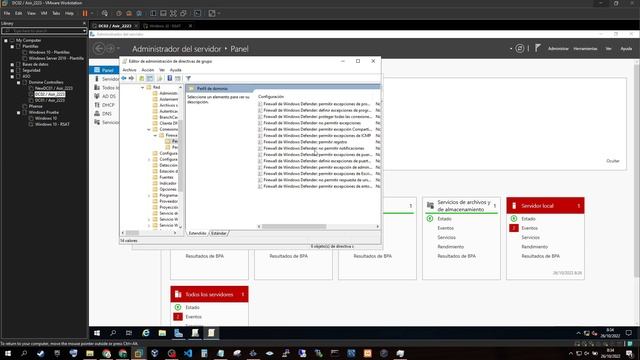
Task: Click the Forward arrow in the group policy editor toolbar
Action: (131, 78)
